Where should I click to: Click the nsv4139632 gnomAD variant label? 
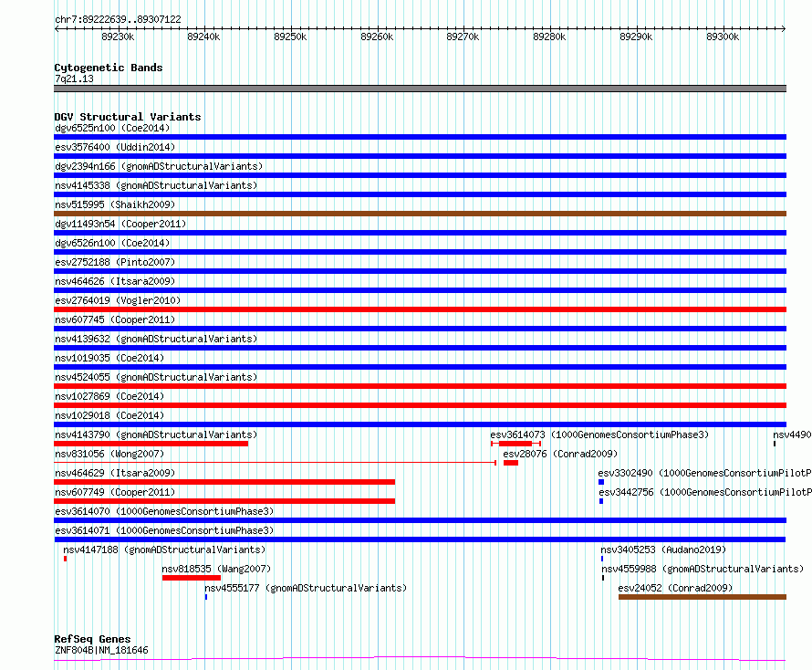click(x=156, y=339)
